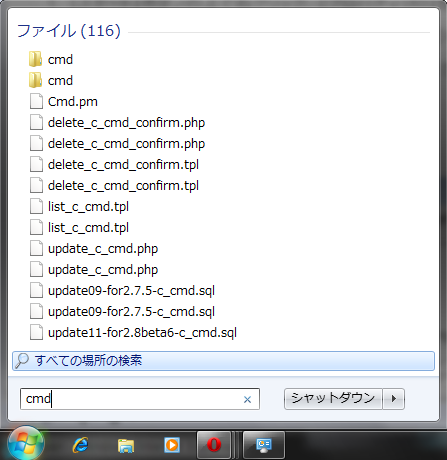Launch Windows Media Player from the taskbar

(x=172, y=445)
